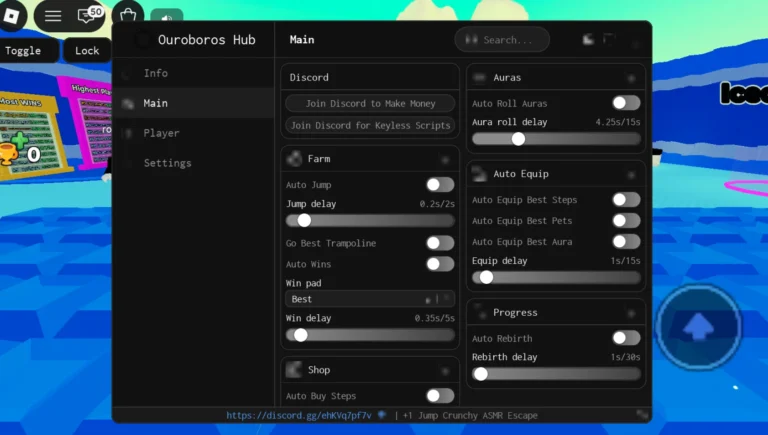Click Join Discord to Make Money
Screen dimensions: 768x435
(x=370, y=103)
